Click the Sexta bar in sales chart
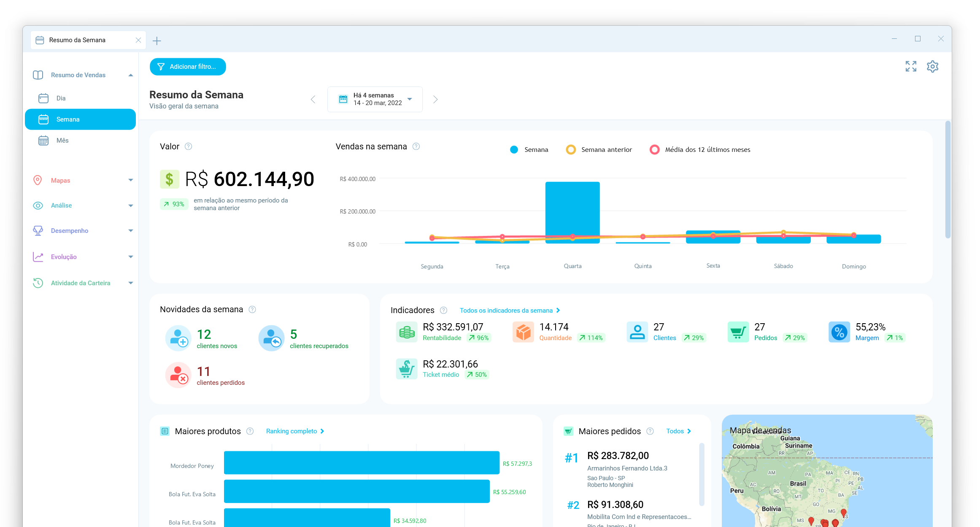The width and height of the screenshot is (980, 527). click(x=713, y=237)
